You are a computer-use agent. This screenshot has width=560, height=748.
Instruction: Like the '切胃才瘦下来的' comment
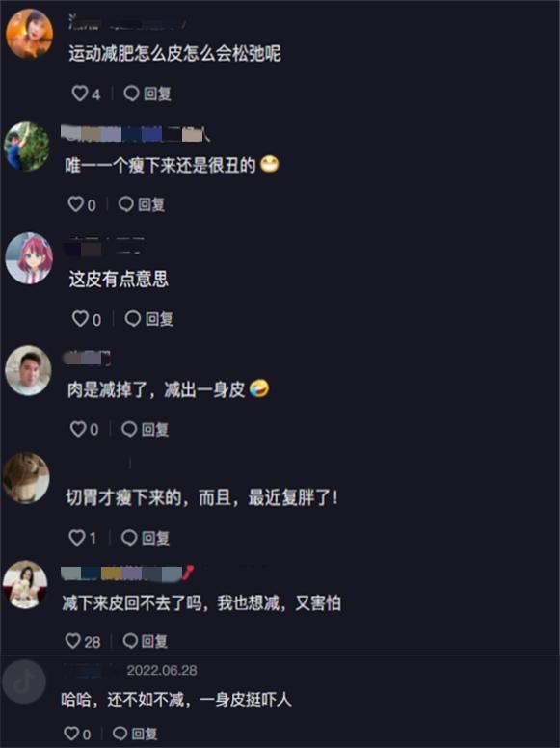tap(83, 538)
